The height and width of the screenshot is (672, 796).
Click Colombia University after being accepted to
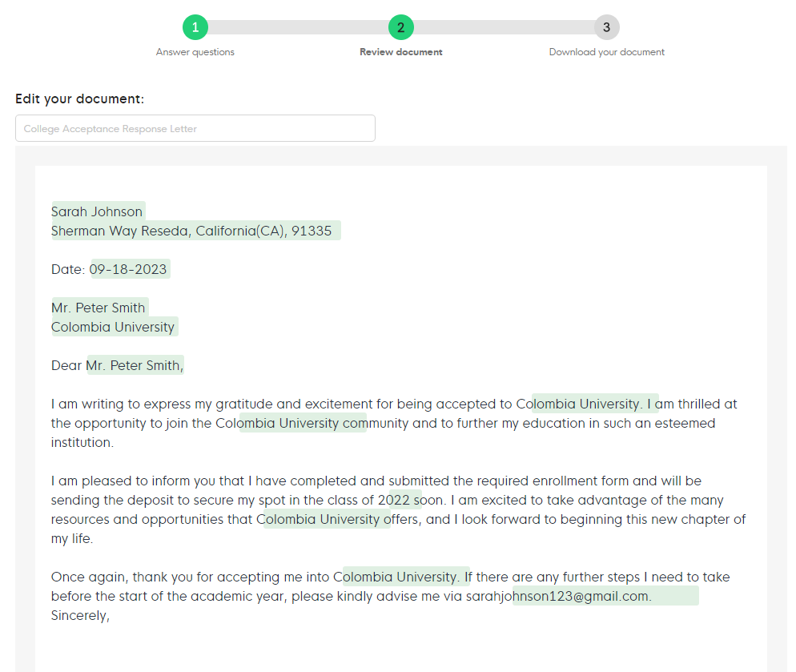coord(579,404)
